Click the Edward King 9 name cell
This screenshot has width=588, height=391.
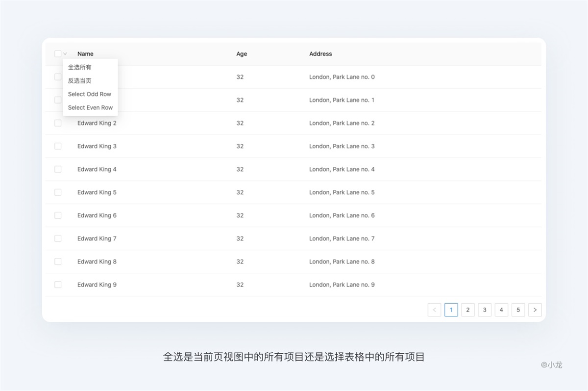click(97, 285)
